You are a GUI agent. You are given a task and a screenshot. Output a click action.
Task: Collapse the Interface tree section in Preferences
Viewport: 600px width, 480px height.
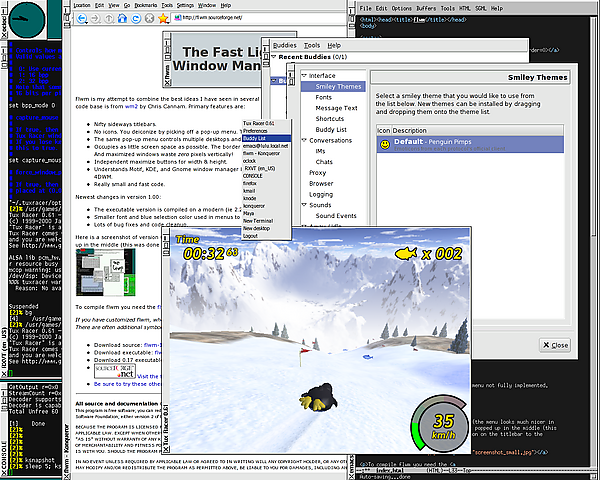(304, 76)
